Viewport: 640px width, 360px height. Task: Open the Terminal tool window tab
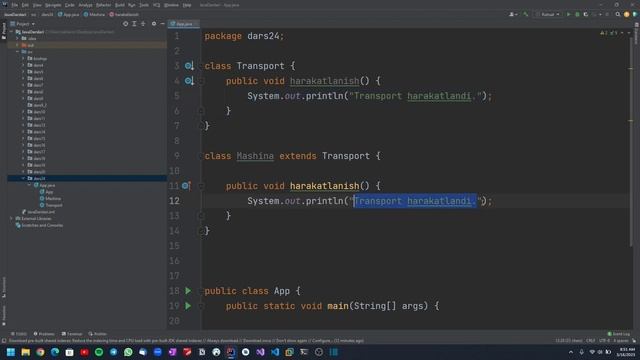pyautogui.click(x=72, y=334)
